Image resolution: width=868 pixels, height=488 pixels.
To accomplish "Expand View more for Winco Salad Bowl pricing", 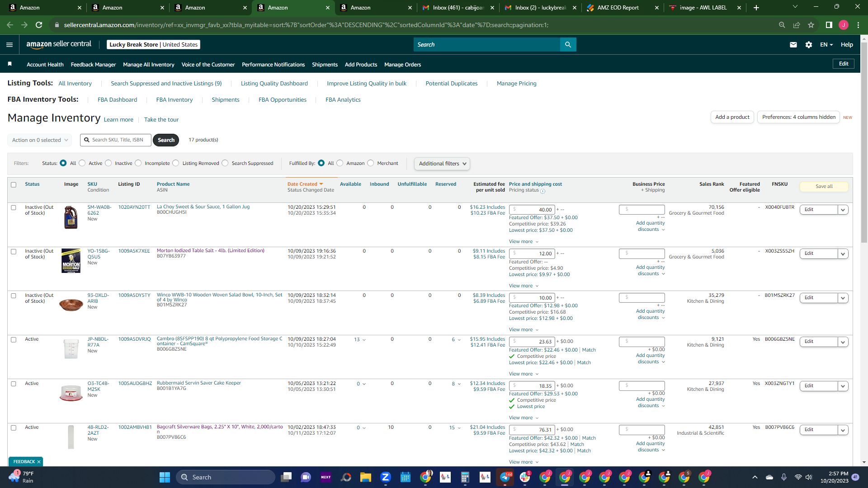I will click(524, 330).
